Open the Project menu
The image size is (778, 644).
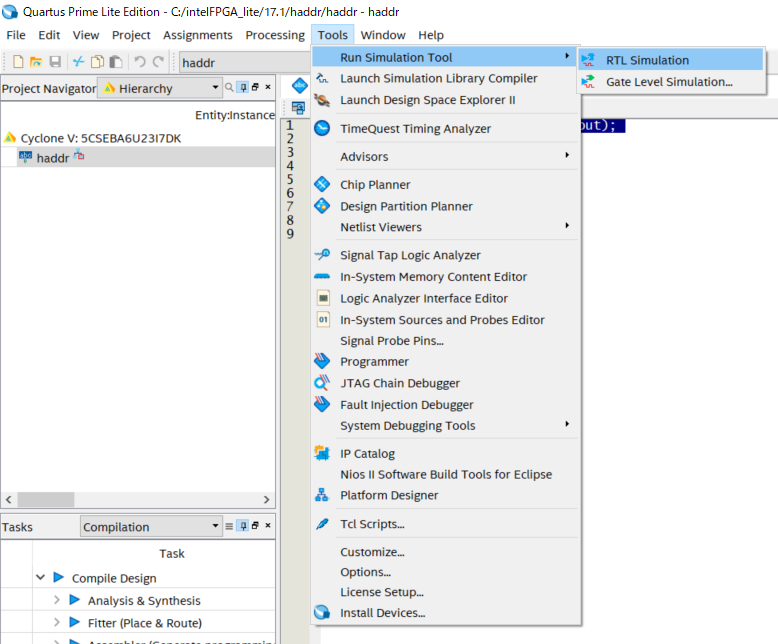131,35
